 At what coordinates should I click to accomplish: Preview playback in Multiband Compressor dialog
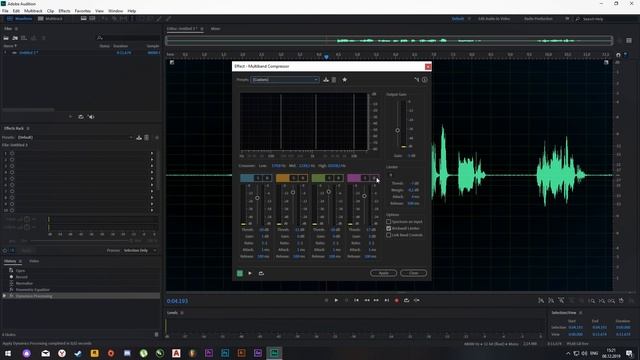250,273
